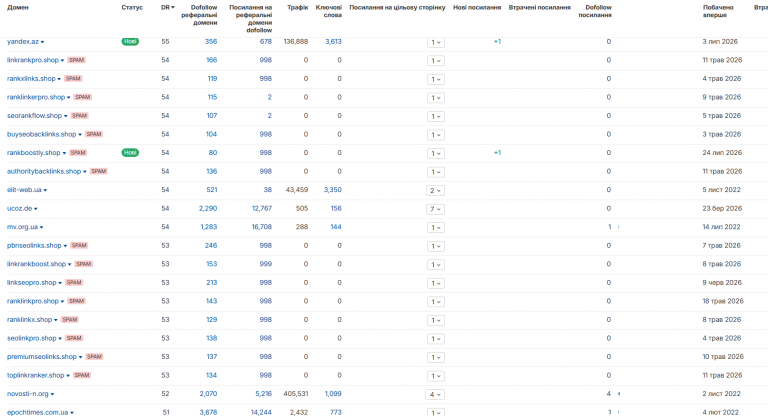Click dofollow referring domains value 2,290 for ucoz.de
The image size is (768, 416).
(x=208, y=209)
